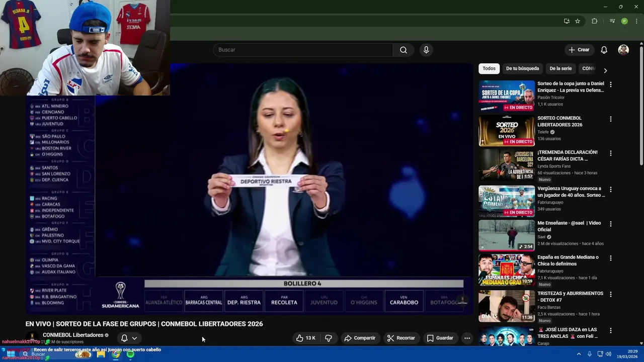Show hidden tray icons chevron
This screenshot has width=644, height=362.
(x=579, y=354)
